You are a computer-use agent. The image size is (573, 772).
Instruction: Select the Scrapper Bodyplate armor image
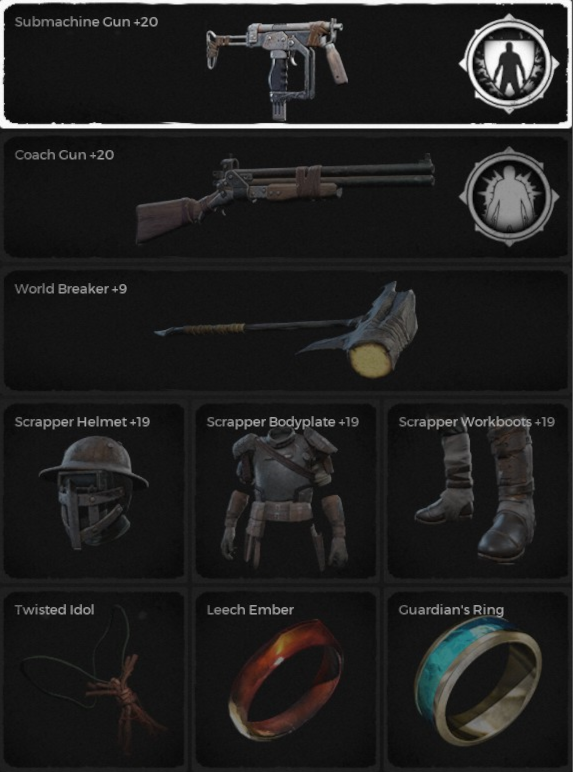pos(285,500)
